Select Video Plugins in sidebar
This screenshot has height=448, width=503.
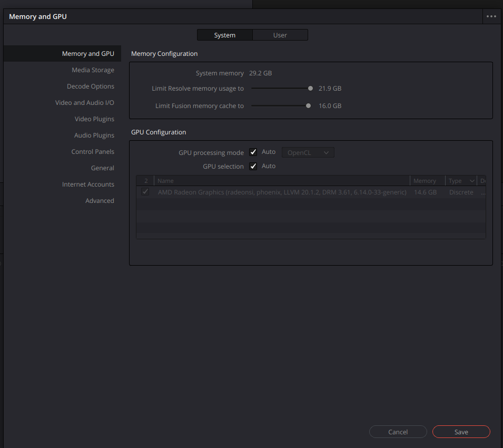(x=94, y=119)
